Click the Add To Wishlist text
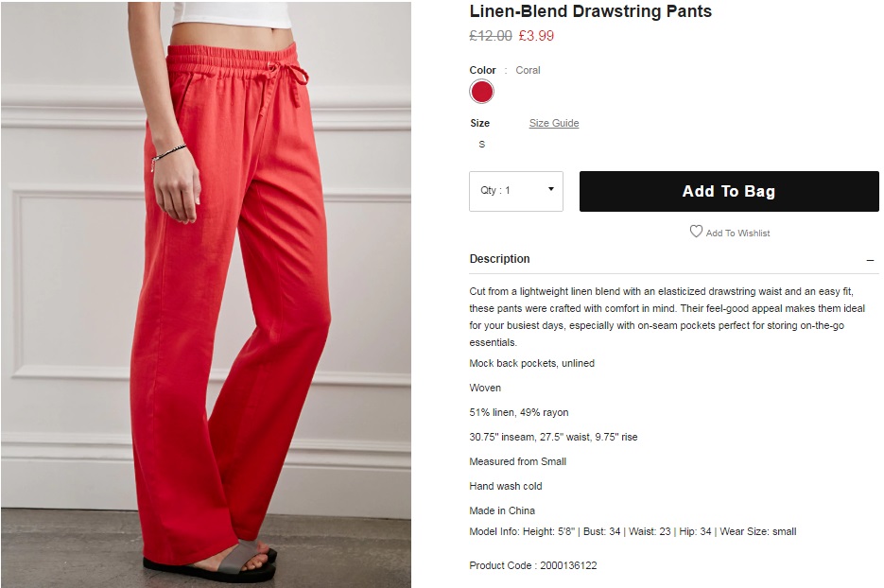The height and width of the screenshot is (588, 884). tap(737, 233)
